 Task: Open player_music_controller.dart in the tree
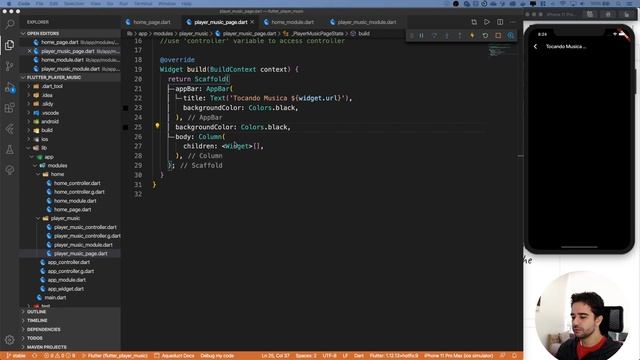pyautogui.click(x=85, y=227)
